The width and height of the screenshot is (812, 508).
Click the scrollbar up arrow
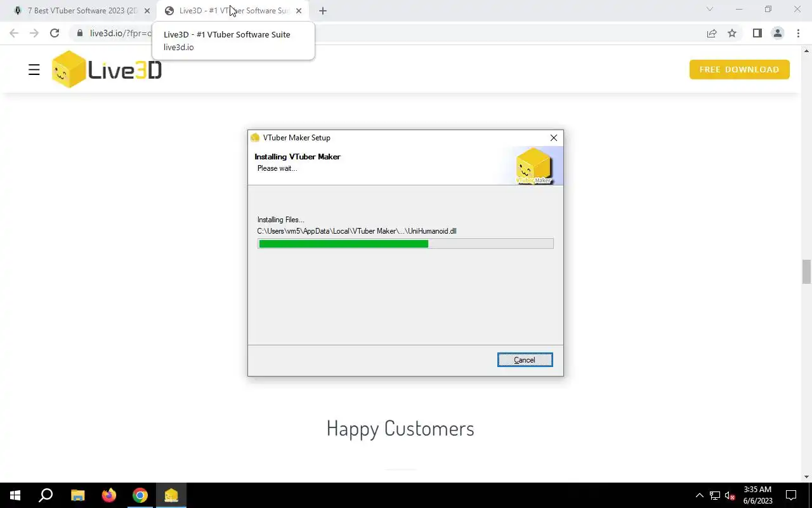[807, 50]
